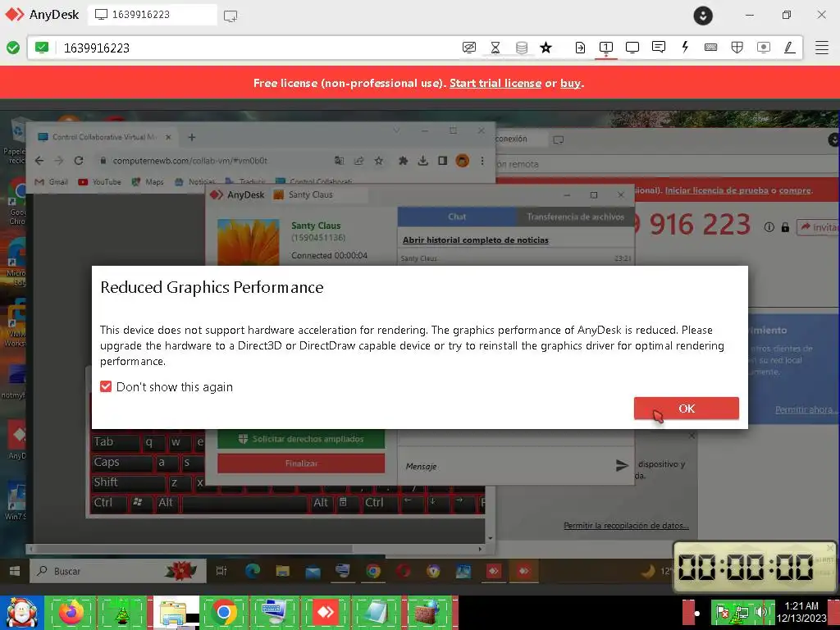The height and width of the screenshot is (630, 840).
Task: Click reload button in remote Chrome
Action: pos(79,160)
